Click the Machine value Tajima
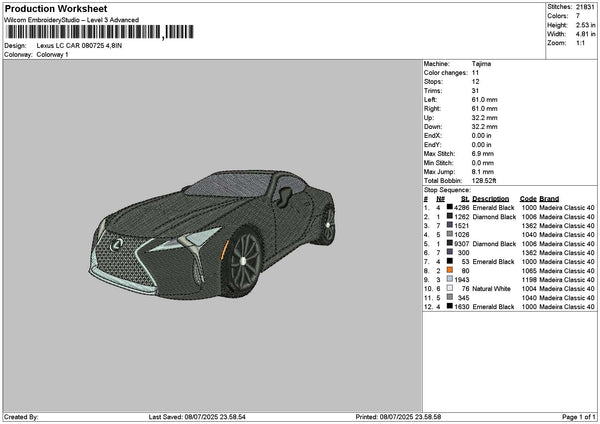Screen dimensions: 600x424 coord(481,64)
